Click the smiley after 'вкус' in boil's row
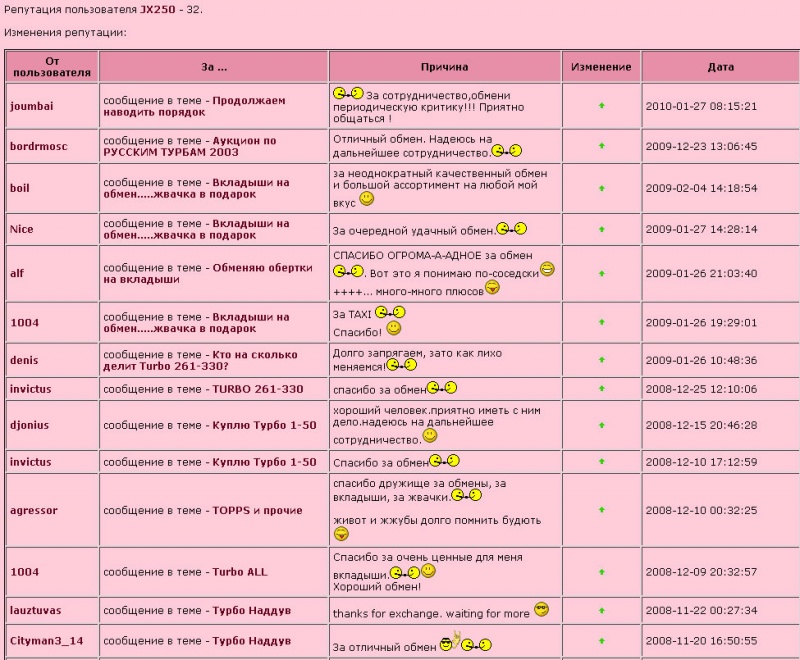This screenshot has width=800, height=660. click(366, 199)
